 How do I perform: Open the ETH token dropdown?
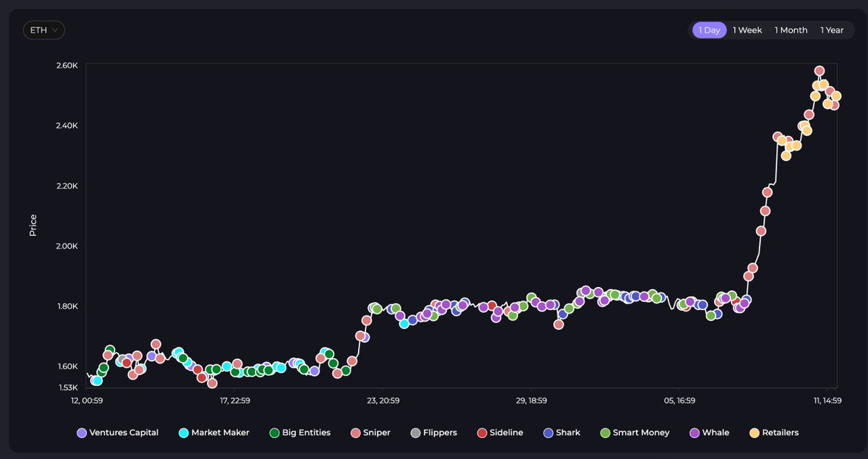tap(43, 30)
